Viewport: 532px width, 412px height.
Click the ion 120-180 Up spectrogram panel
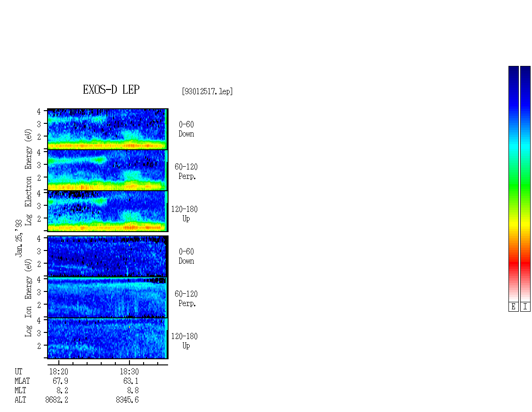108,339
